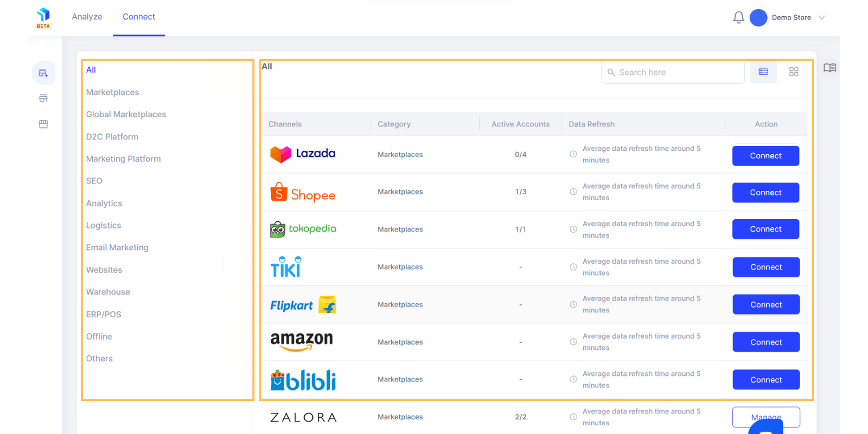Connect the Flipkart channel
Viewport: 868px width, 434px height.
click(766, 304)
